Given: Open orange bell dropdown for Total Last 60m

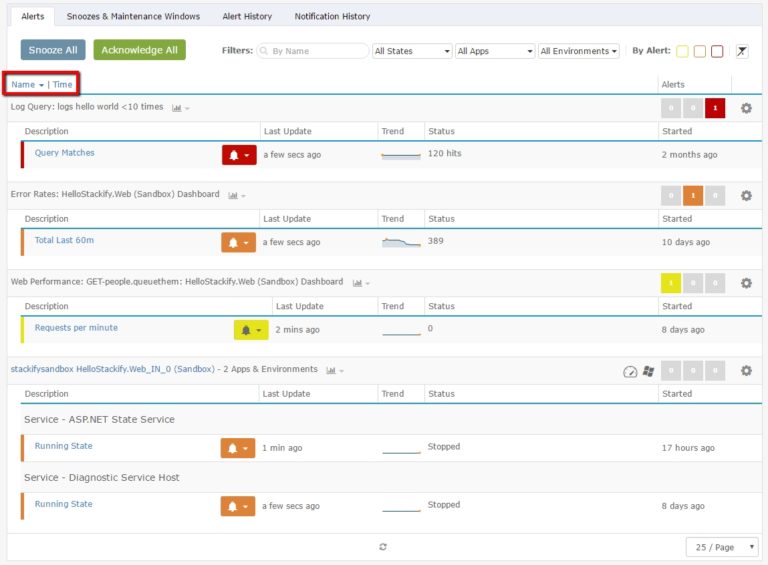Looking at the screenshot, I should click(x=239, y=242).
